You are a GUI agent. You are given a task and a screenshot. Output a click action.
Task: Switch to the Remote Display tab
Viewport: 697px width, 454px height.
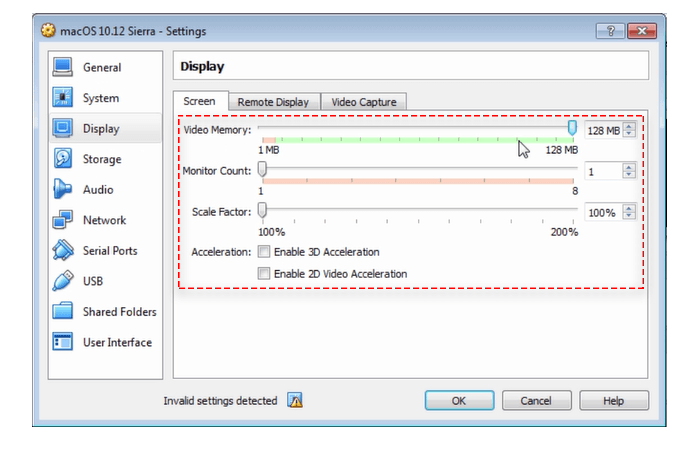pos(273,102)
